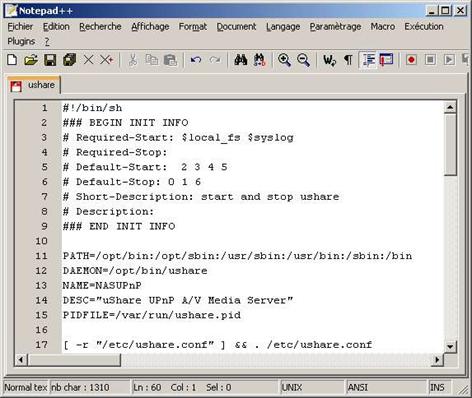Open the ? help menu
The height and width of the screenshot is (398, 472).
pyautogui.click(x=47, y=41)
